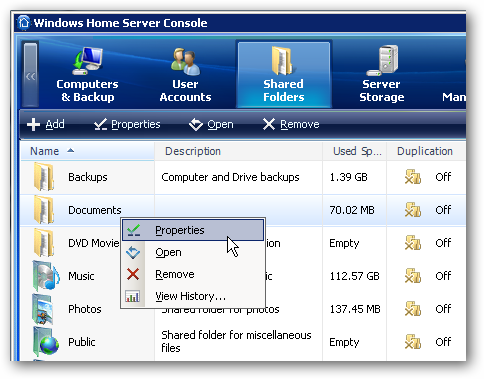Click the Backups folder icon
Image resolution: width=484 pixels, height=379 pixels.
tap(44, 176)
